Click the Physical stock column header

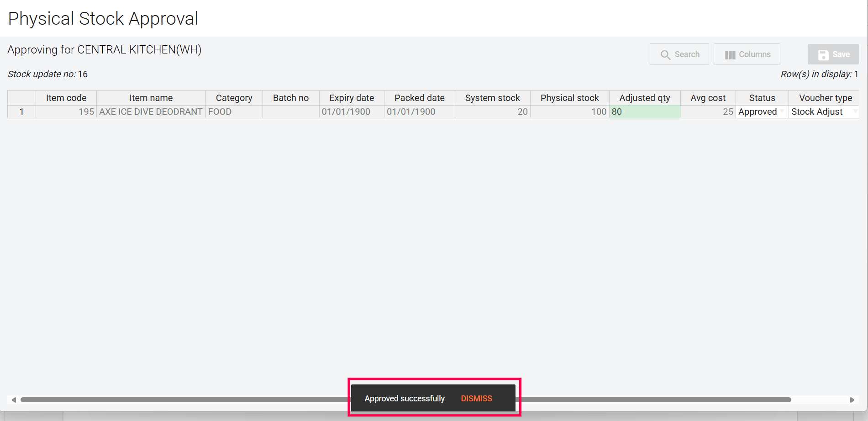pyautogui.click(x=570, y=98)
